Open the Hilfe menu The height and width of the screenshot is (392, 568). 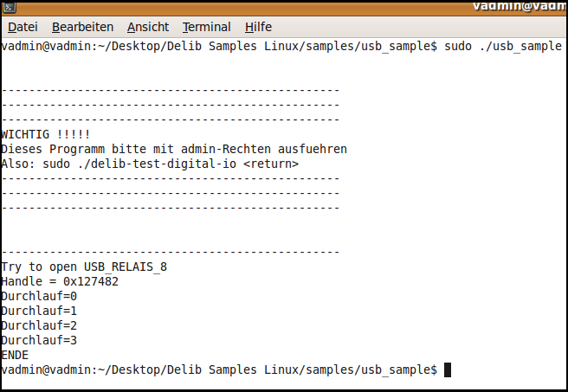tap(258, 27)
